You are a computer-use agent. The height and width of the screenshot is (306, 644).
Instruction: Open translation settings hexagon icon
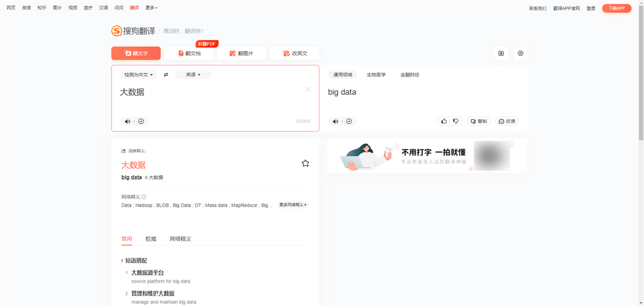click(x=521, y=54)
